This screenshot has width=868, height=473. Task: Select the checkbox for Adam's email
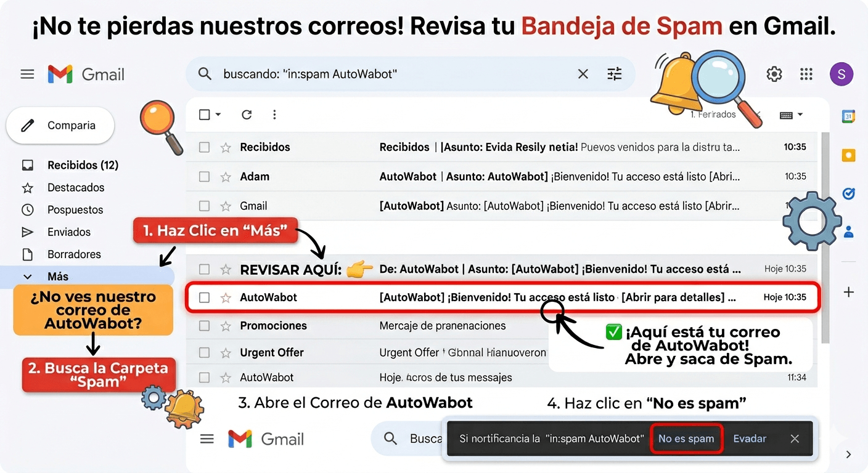tap(204, 177)
